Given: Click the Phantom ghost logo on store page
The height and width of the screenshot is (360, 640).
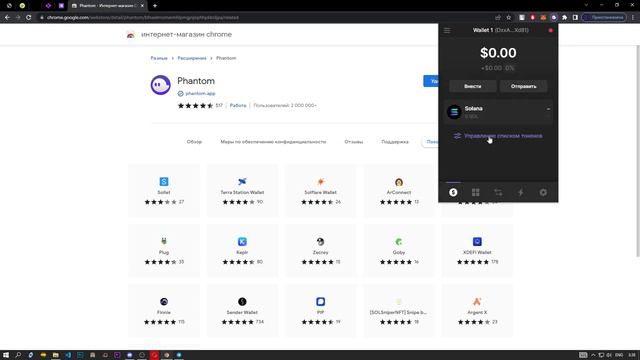Looking at the screenshot, I should click(x=160, y=85).
